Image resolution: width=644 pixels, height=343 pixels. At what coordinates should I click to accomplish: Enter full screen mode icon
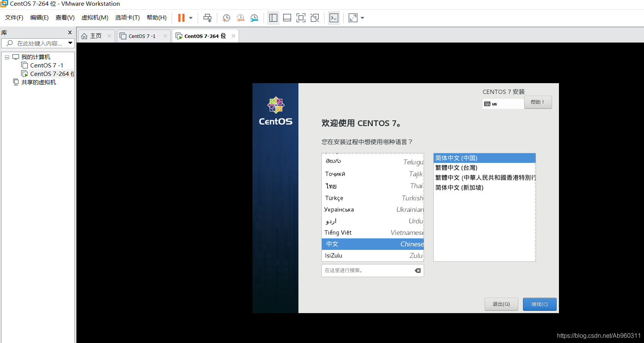[x=301, y=18]
